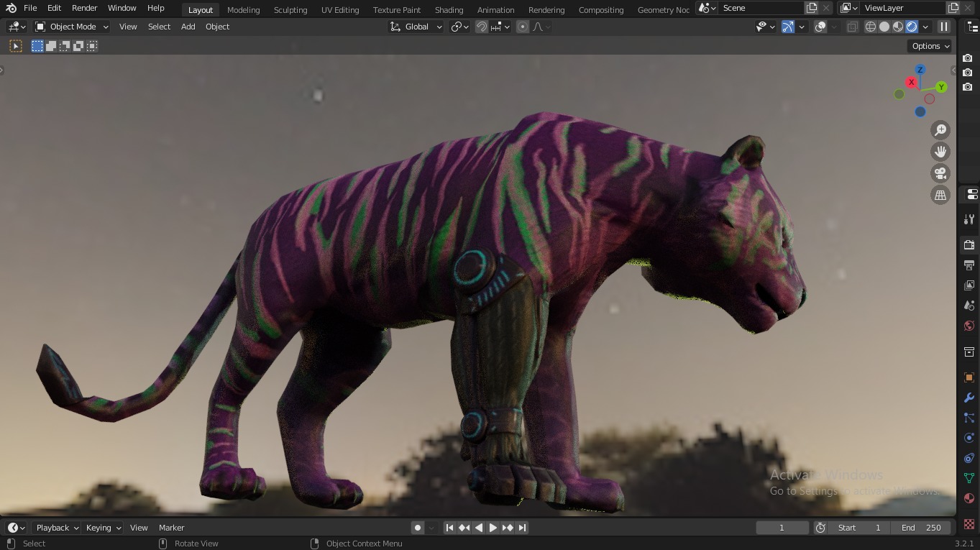Screen dimensions: 980x550
Task: Switch to the Animation workspace tab
Action: pos(495,10)
